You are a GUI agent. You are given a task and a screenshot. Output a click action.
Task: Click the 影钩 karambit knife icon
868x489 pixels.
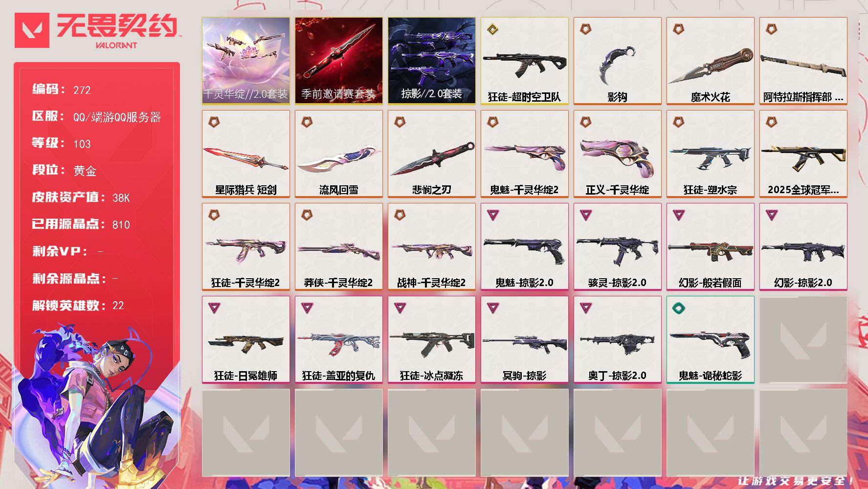click(x=617, y=61)
